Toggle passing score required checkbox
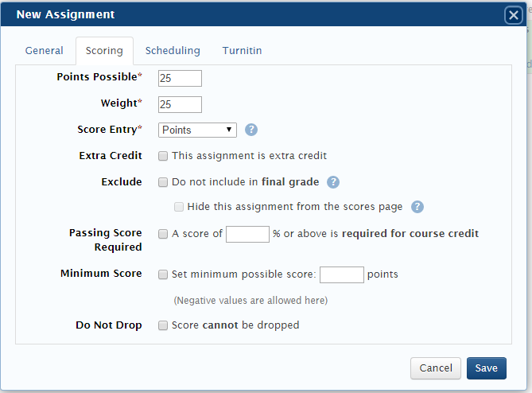Screen dimensions: 532x393 coord(163,234)
